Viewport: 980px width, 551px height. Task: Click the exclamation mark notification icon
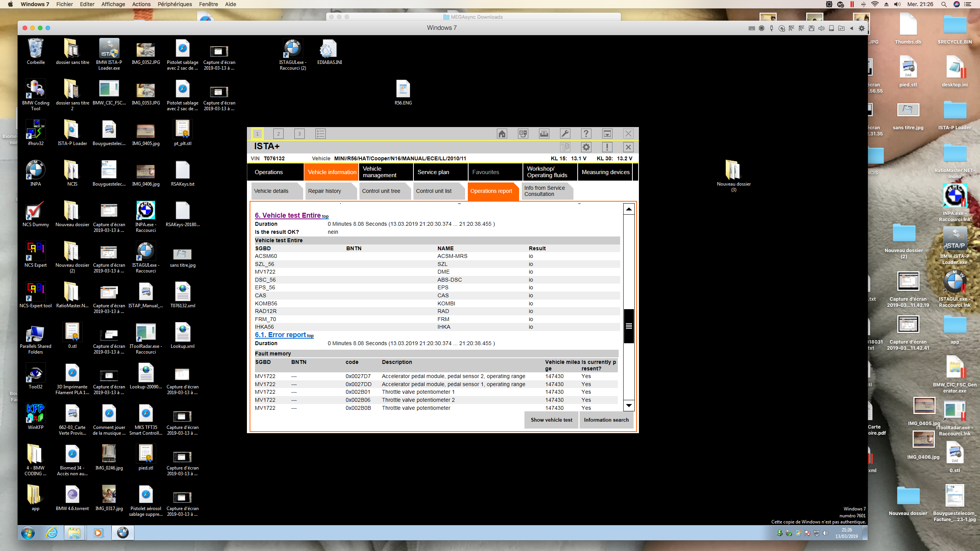pyautogui.click(x=607, y=147)
